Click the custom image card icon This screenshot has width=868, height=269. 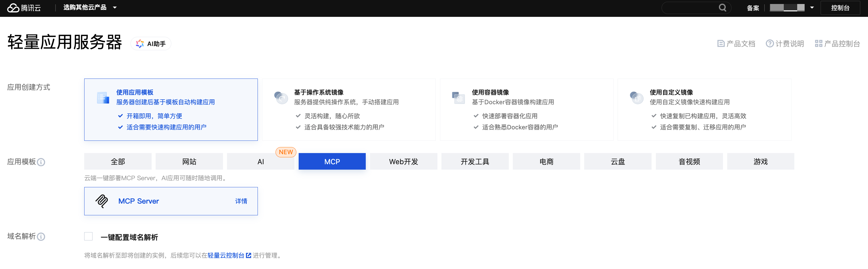[x=636, y=98]
